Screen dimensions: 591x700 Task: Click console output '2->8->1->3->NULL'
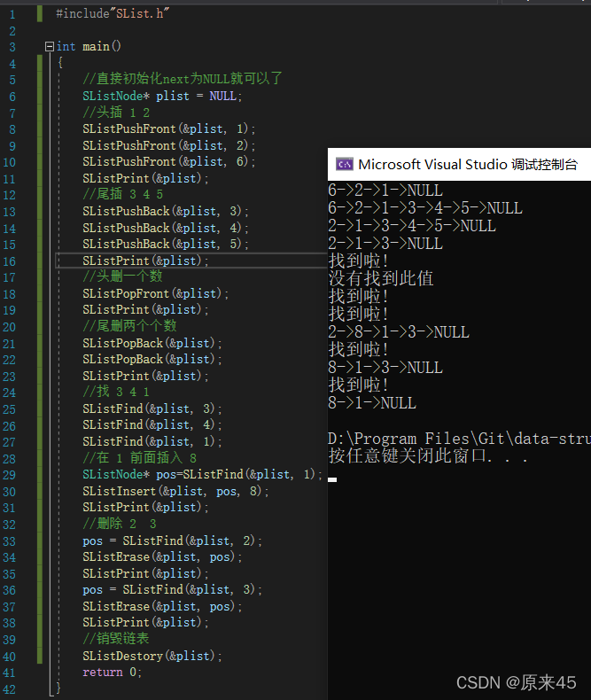[399, 332]
